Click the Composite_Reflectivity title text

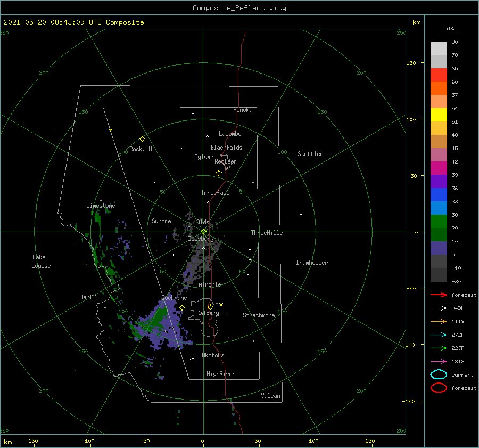click(x=239, y=8)
